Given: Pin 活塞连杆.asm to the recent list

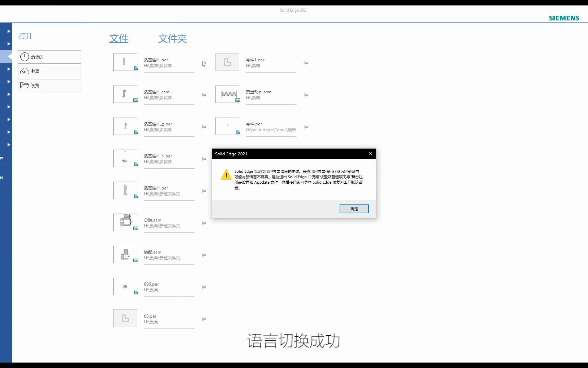Looking at the screenshot, I should tap(204, 95).
